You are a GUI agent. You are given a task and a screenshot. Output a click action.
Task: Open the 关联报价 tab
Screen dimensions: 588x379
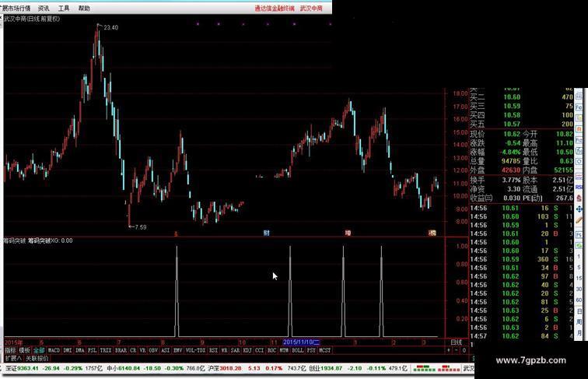tap(37, 358)
